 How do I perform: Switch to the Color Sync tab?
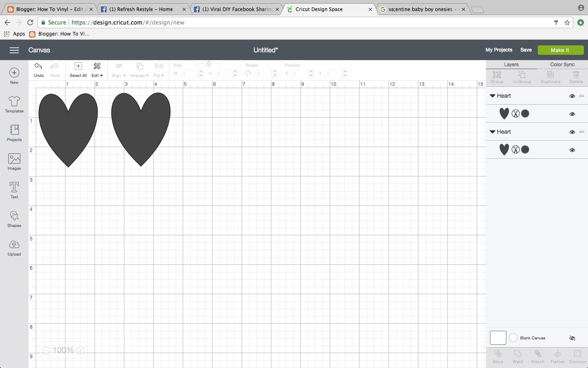pos(562,64)
